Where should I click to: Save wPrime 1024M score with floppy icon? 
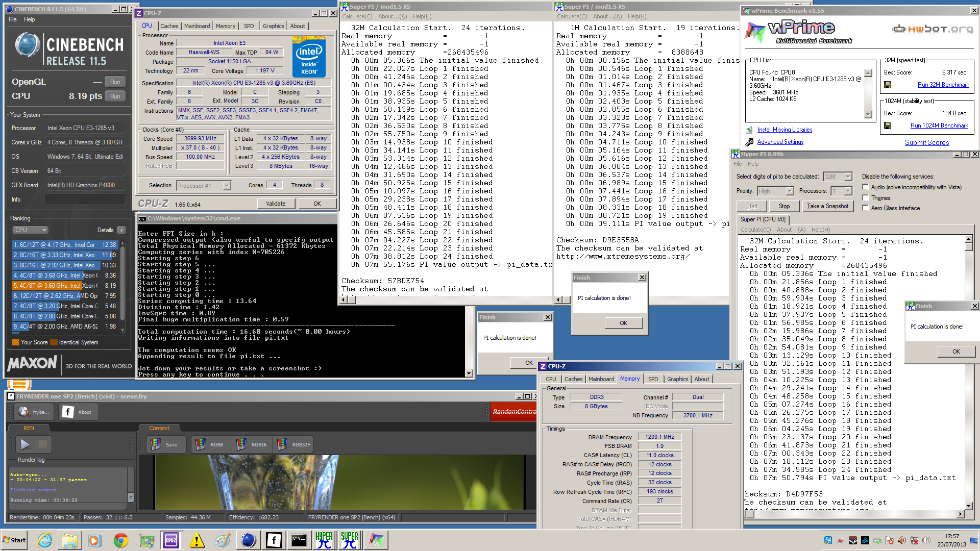tap(888, 126)
